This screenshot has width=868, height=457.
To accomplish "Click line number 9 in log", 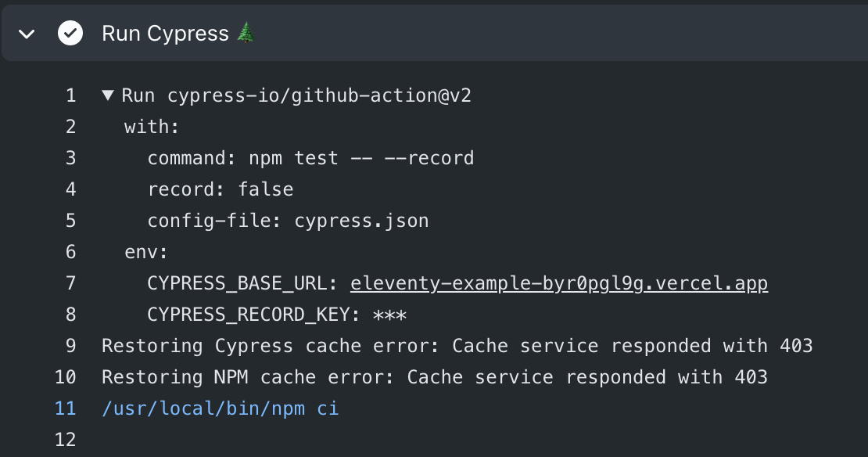I will point(71,346).
